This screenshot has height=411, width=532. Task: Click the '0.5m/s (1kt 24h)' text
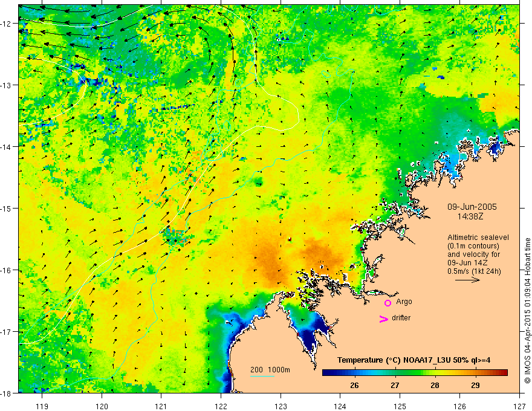(474, 271)
